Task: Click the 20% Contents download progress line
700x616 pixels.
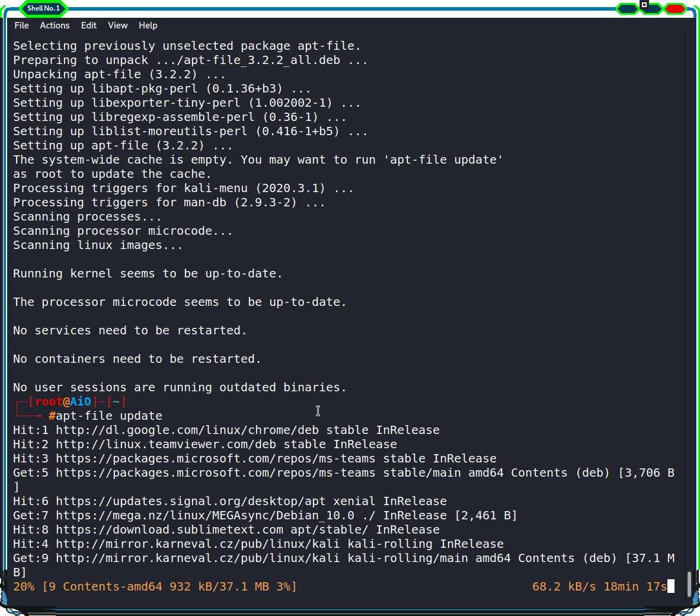Action: 154,586
